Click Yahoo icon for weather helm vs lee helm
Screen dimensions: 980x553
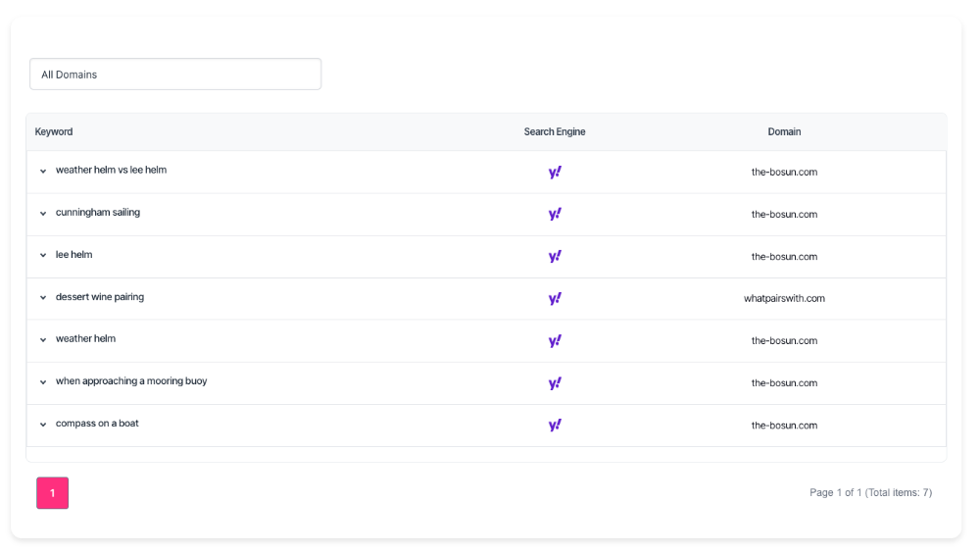click(555, 172)
